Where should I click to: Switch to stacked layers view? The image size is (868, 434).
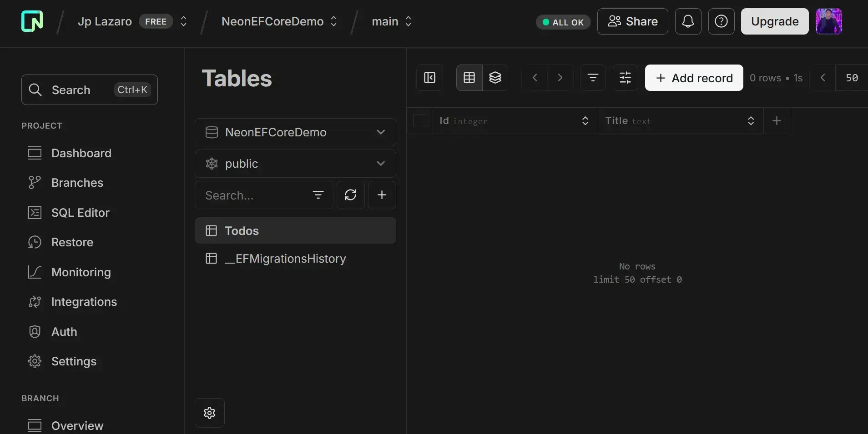pos(495,78)
